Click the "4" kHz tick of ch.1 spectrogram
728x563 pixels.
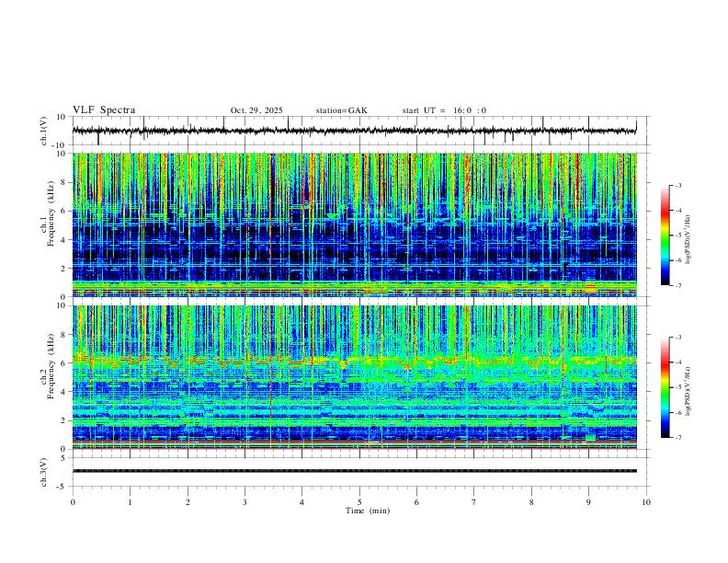(63, 240)
